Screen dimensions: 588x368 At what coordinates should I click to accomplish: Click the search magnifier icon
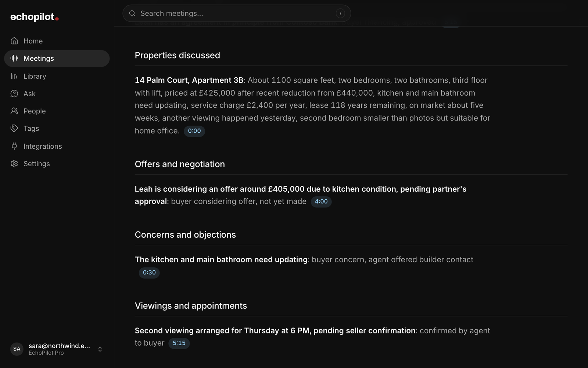(132, 13)
